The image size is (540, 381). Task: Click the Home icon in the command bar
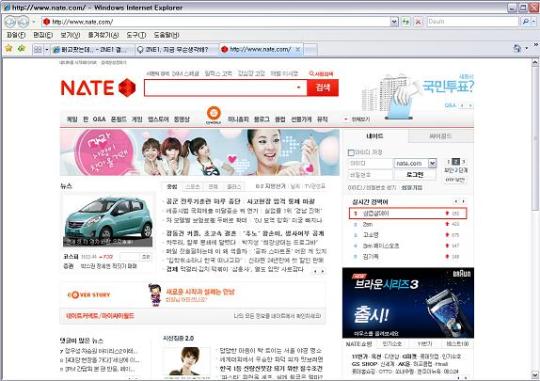[x=517, y=49]
